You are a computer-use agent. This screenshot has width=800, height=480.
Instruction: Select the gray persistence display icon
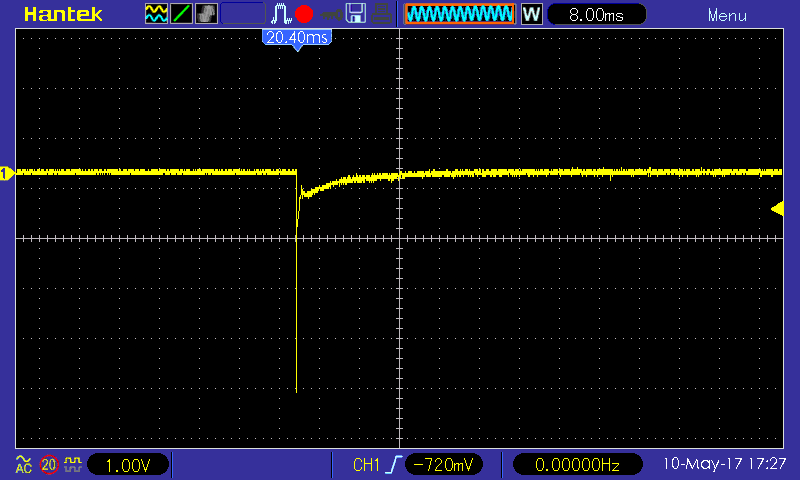tap(206, 14)
